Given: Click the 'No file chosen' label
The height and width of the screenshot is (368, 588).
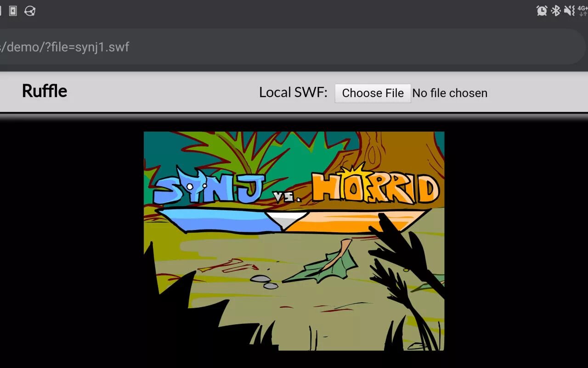Looking at the screenshot, I should [450, 93].
